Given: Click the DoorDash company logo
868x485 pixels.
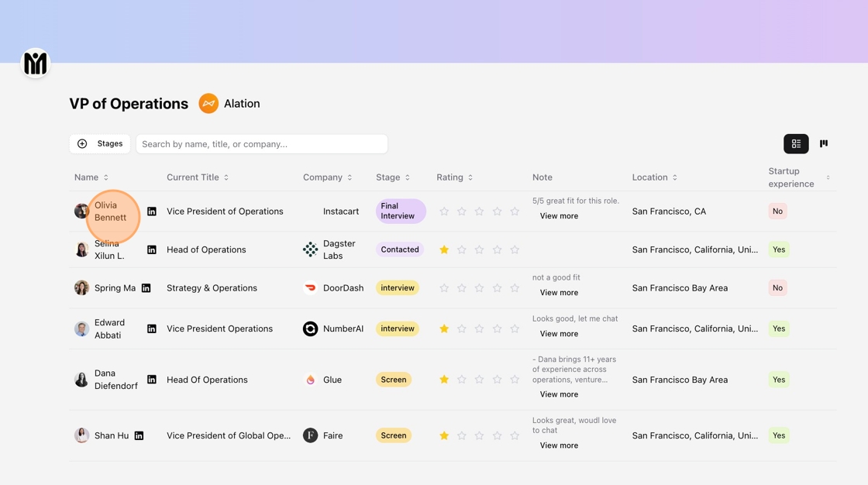Looking at the screenshot, I should pyautogui.click(x=311, y=288).
